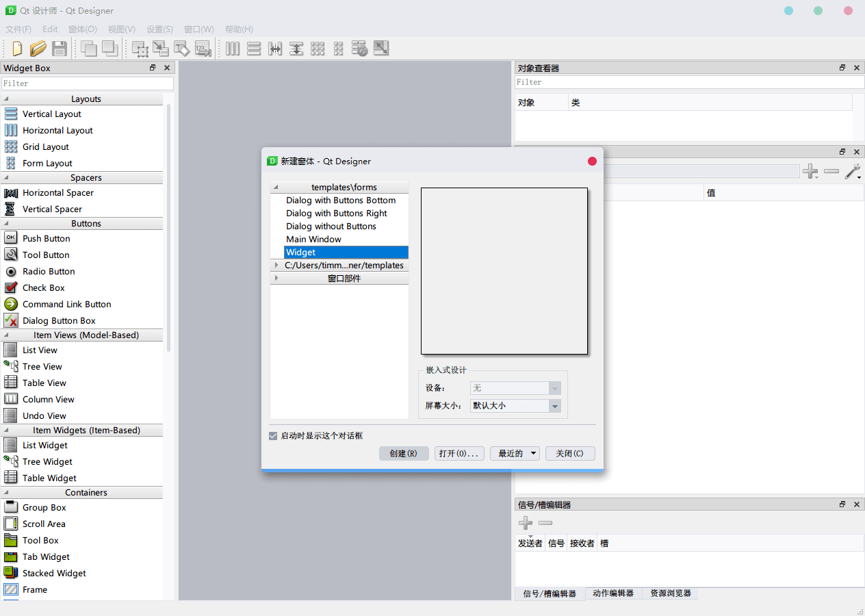The width and height of the screenshot is (865, 616).
Task: Click the Break Layout toolbar icon
Action: tap(360, 49)
